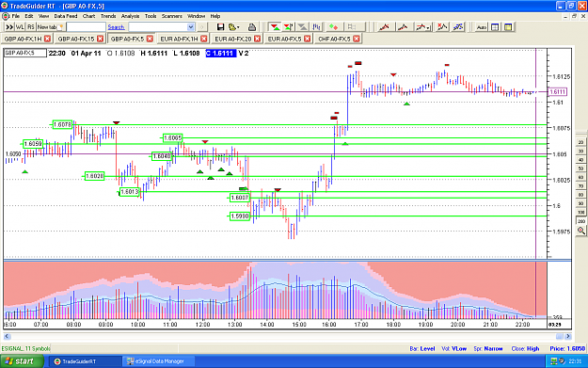
Task: Set zoom level to 200
Action: [x=580, y=221]
